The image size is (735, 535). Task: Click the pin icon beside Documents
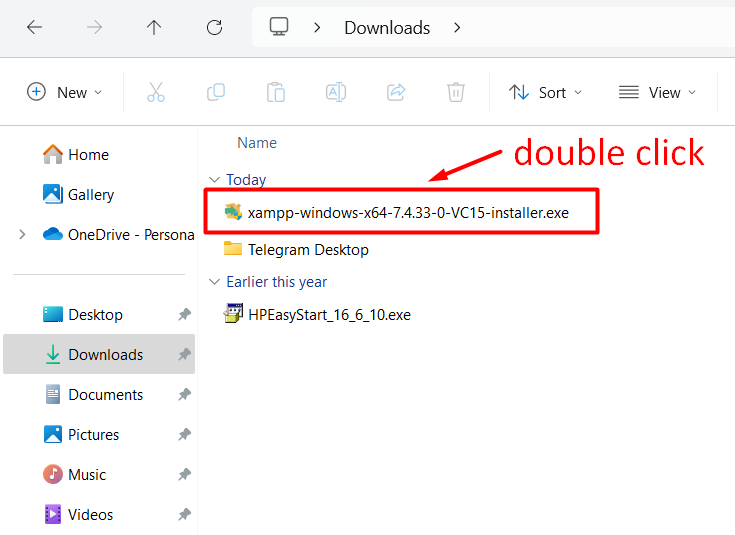[x=184, y=394]
